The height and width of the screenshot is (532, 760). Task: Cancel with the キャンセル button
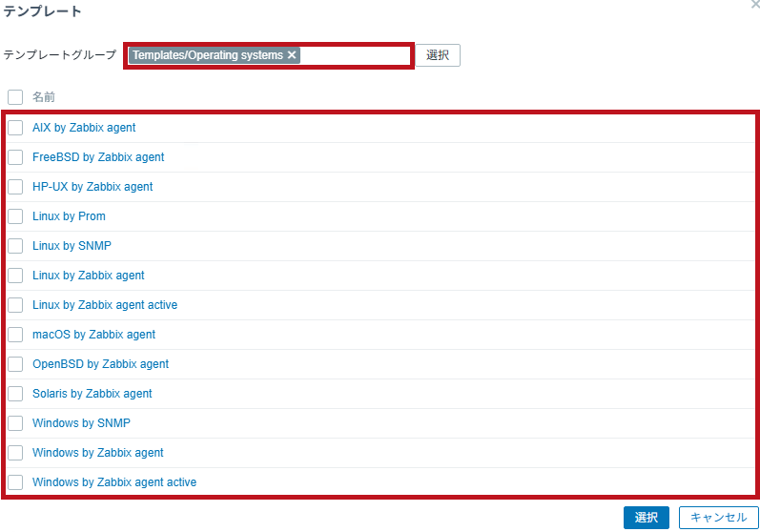point(718,518)
